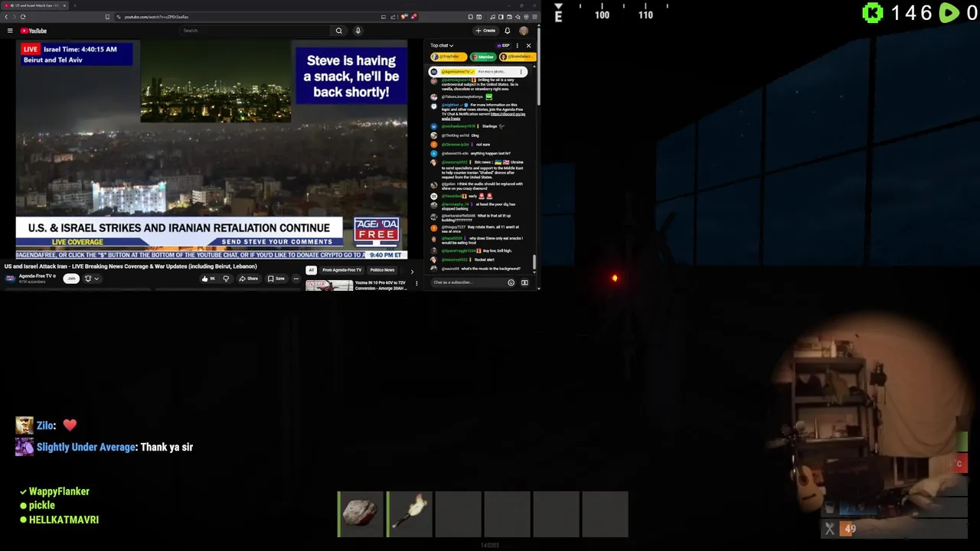Click chat message 'what's the music in the background?'
The image size is (980, 551).
(491, 269)
